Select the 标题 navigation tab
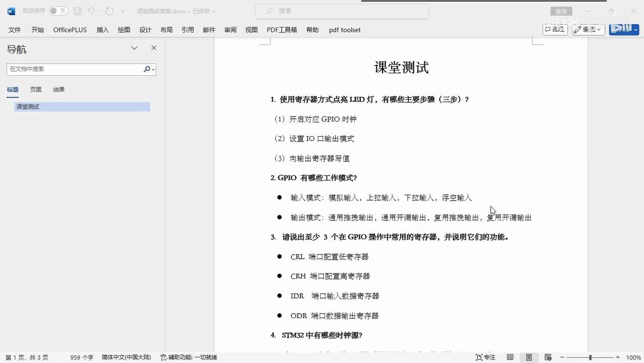 pos(13,90)
